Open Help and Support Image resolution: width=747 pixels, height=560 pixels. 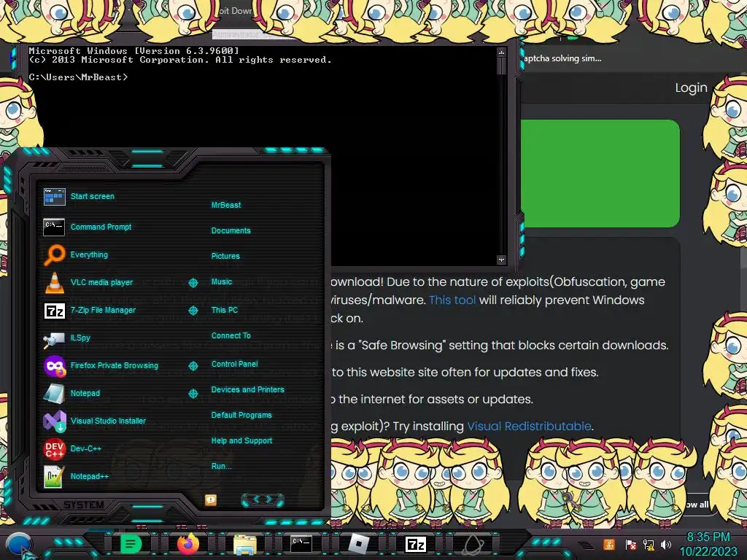[241, 440]
